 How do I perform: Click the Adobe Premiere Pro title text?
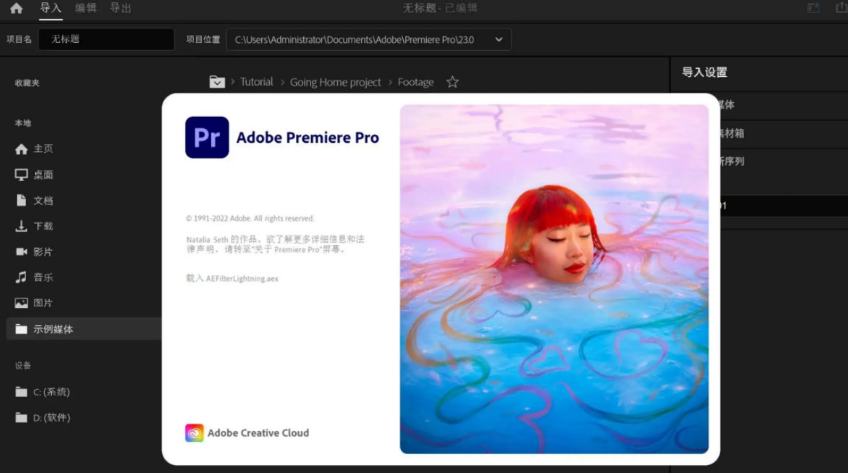[x=308, y=138]
